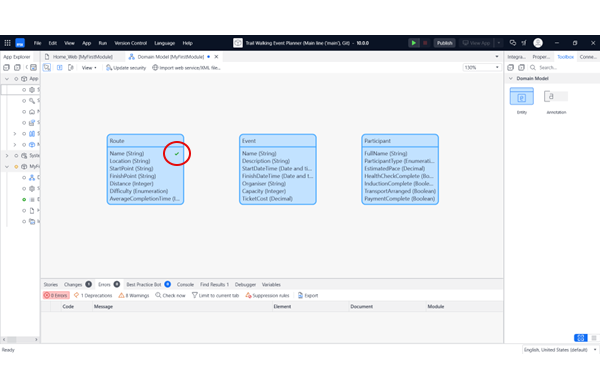Stop the app with the red square icon

[x=425, y=43]
